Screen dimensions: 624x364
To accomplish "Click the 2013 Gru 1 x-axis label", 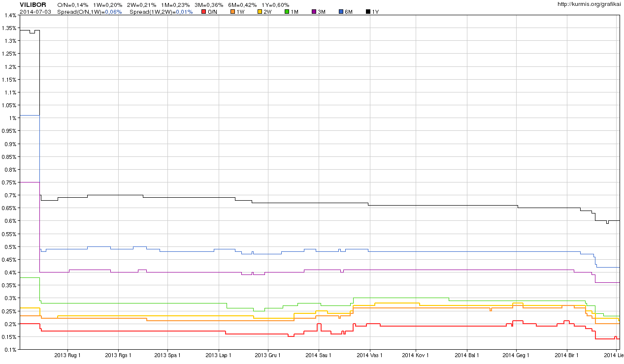I will pos(267,355).
